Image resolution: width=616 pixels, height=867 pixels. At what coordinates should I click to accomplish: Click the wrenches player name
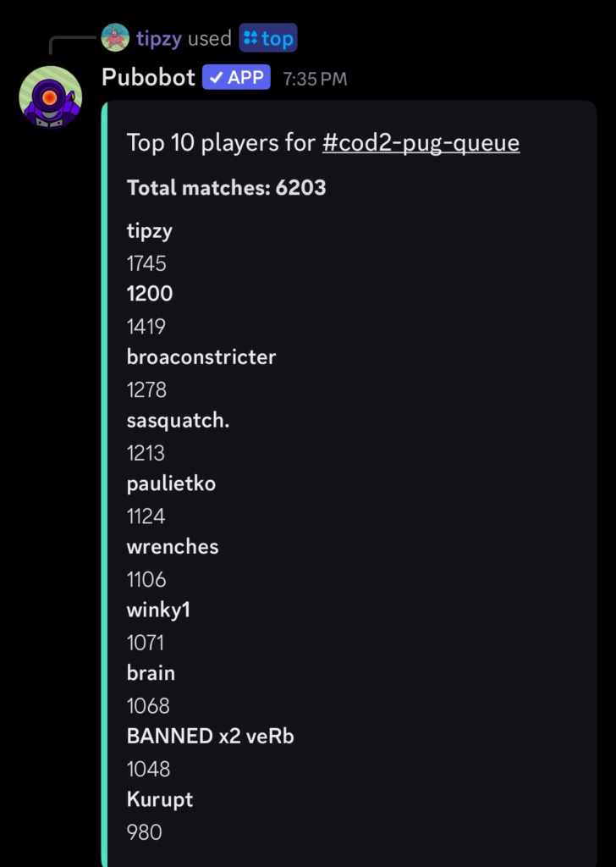tap(173, 546)
